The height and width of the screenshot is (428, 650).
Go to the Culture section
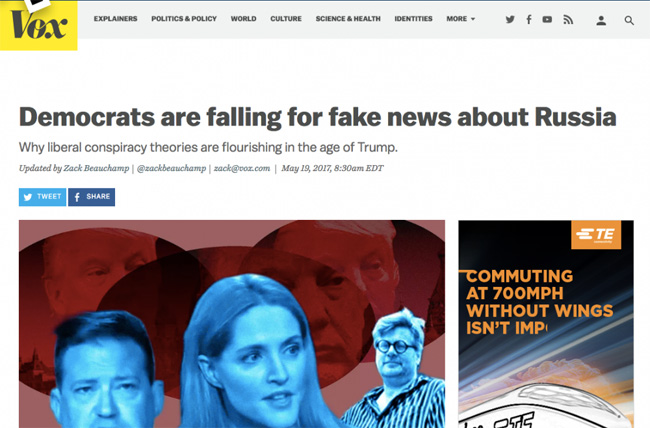point(286,19)
